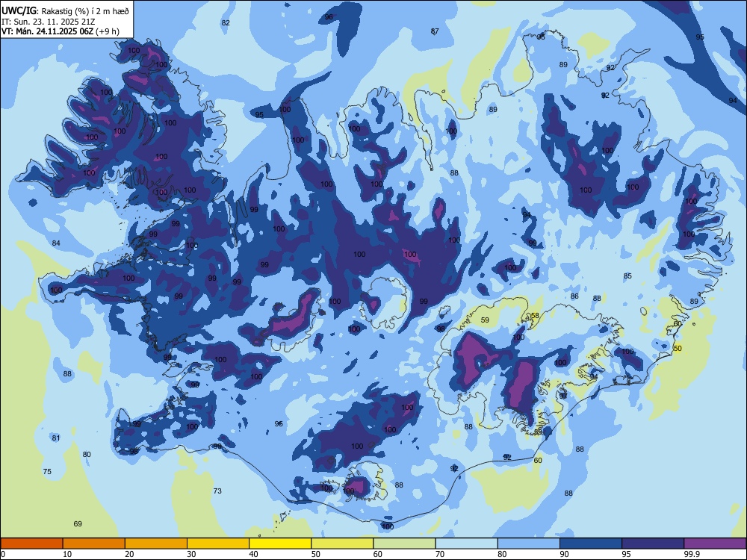The width and height of the screenshot is (747, 560).
Task: Click the '70' legend tick label
Action: (x=440, y=554)
